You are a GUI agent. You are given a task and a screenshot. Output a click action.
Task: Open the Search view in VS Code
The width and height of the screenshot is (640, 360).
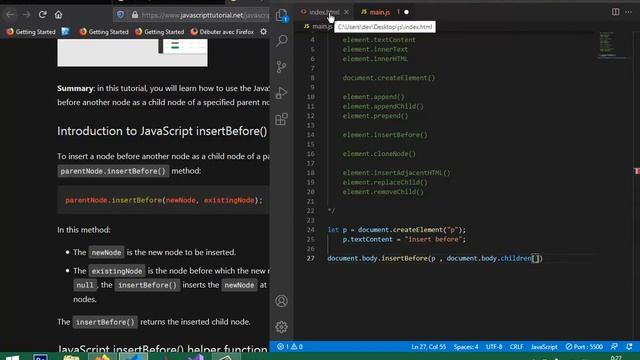(x=282, y=41)
